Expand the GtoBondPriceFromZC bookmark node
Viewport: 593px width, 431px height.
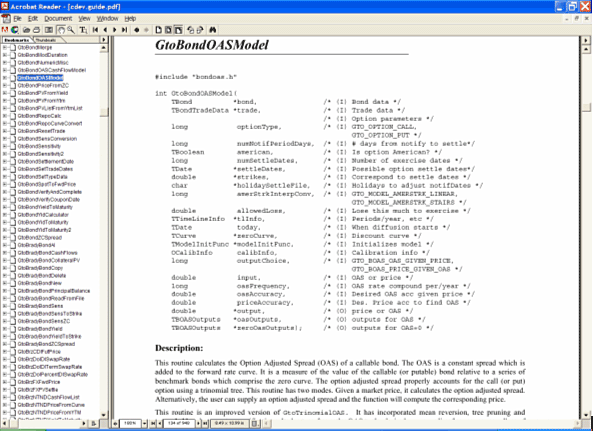pyautogui.click(x=5, y=85)
